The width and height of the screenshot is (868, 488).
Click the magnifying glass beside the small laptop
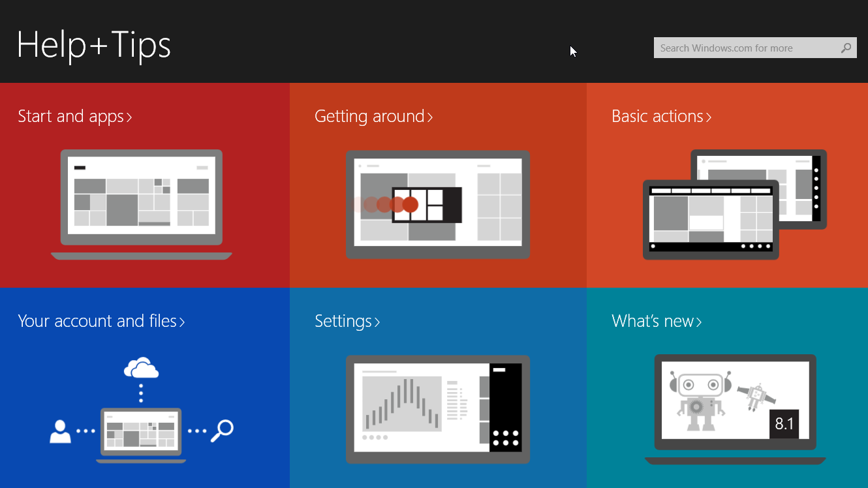pyautogui.click(x=222, y=431)
